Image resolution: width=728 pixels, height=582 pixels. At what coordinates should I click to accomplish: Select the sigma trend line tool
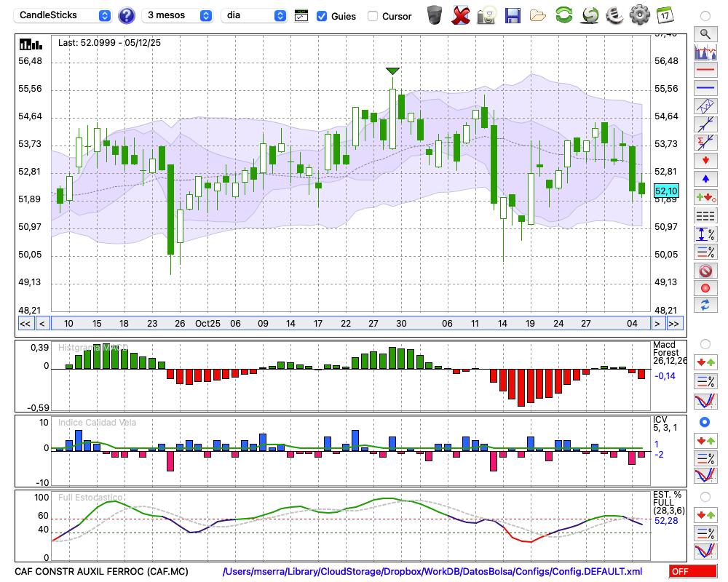(x=705, y=143)
